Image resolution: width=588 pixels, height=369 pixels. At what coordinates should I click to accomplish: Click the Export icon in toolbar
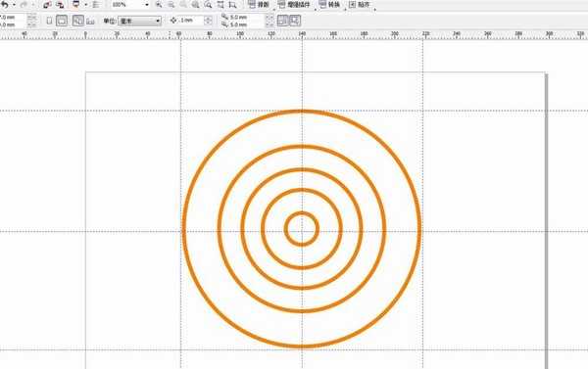[x=60, y=5]
